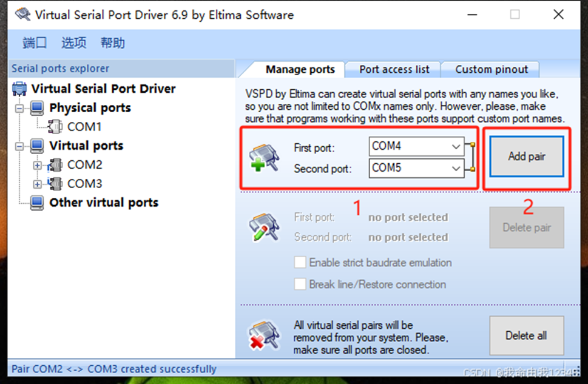
Task: Click the Other virtual ports icon
Action: click(x=38, y=203)
